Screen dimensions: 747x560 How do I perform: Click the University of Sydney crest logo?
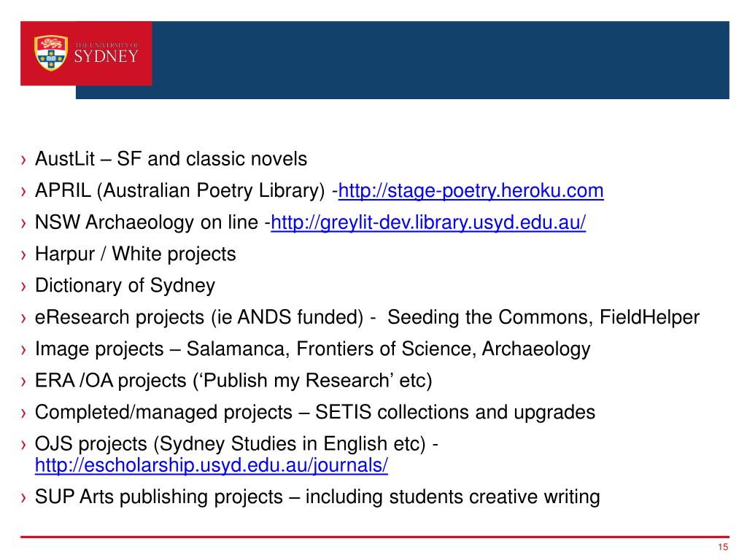click(51, 52)
